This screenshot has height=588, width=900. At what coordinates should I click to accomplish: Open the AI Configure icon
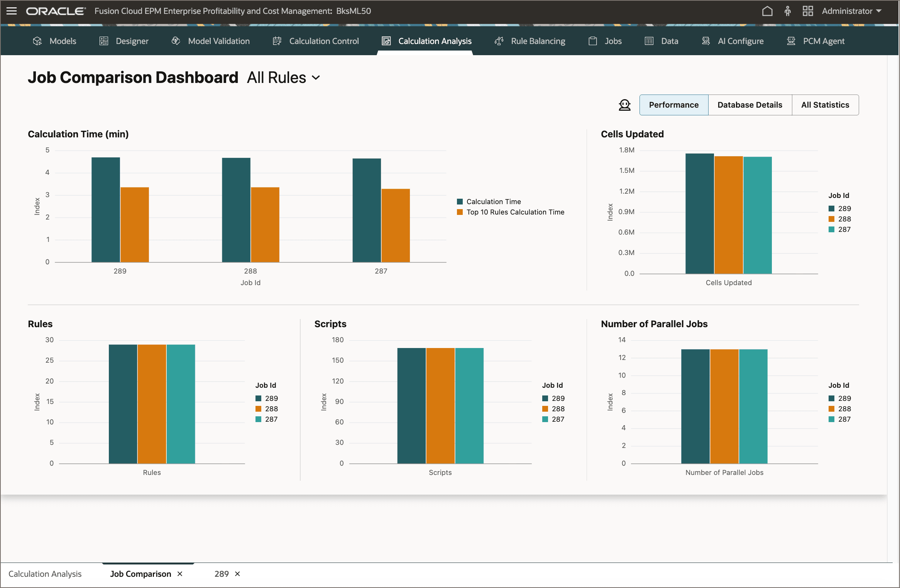tap(705, 41)
